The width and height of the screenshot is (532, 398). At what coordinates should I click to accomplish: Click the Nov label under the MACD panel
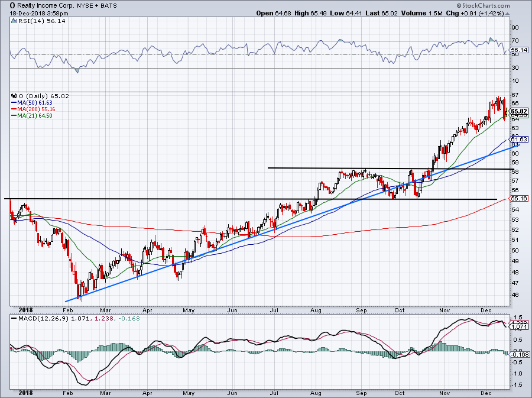445,393
